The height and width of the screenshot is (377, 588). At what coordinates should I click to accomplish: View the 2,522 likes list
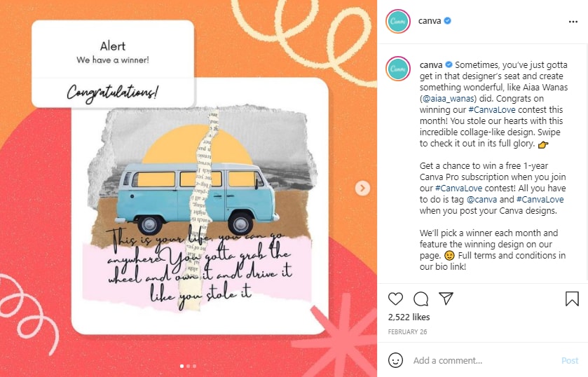coord(409,317)
